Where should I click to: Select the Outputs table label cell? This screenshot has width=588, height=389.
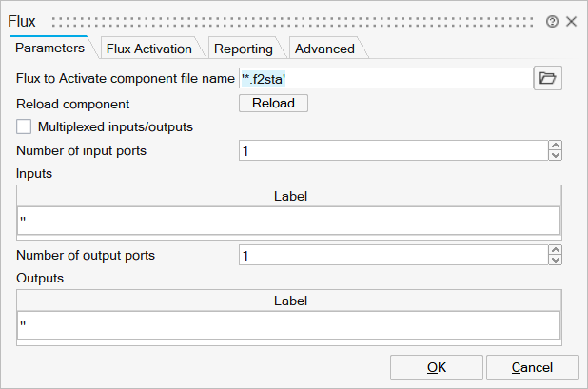point(289,325)
